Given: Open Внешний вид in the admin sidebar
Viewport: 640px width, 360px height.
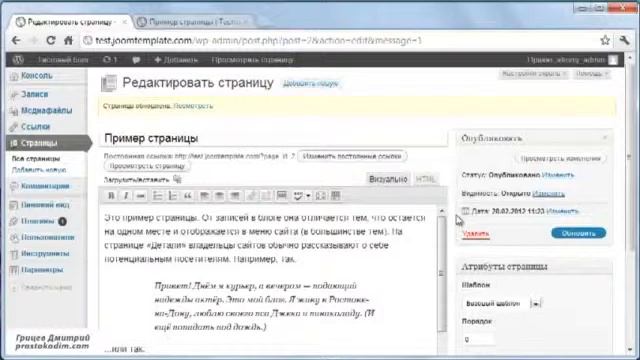Looking at the screenshot, I should click(45, 205).
